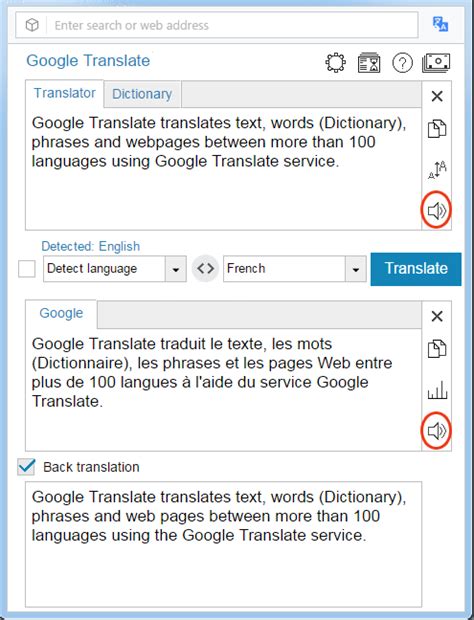Copy the translated French text

tap(437, 349)
